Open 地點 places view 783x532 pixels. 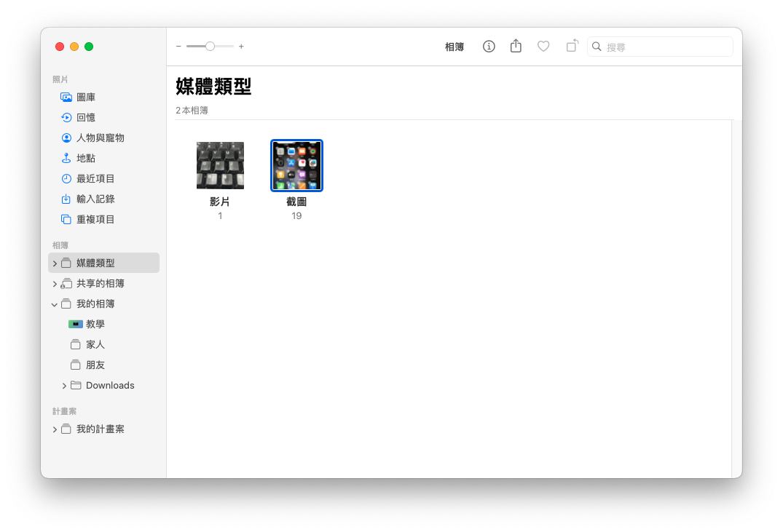click(103, 159)
